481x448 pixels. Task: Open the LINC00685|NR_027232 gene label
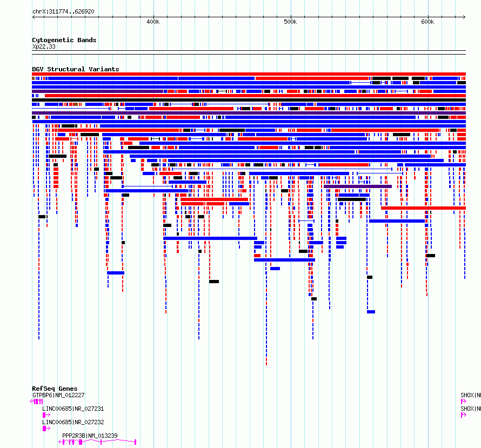(73, 422)
